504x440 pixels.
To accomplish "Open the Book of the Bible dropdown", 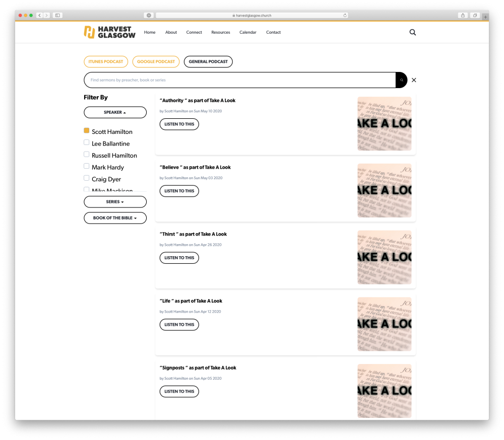I will (x=115, y=217).
